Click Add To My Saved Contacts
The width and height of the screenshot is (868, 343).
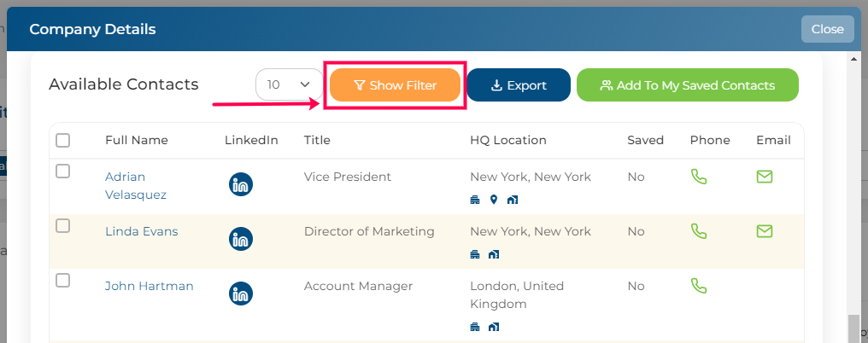(x=688, y=85)
